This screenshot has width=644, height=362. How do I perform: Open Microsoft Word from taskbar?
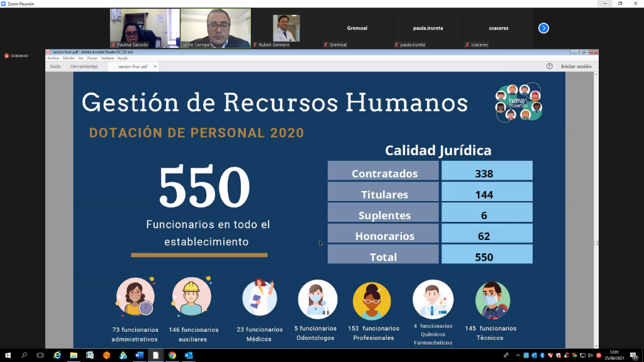(139, 355)
